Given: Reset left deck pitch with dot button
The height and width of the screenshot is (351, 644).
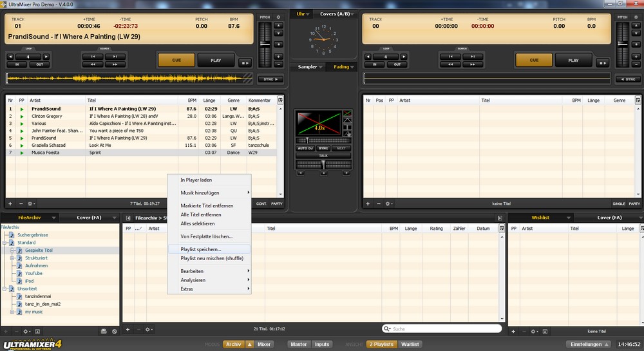Looking at the screenshot, I should pyautogui.click(x=278, y=44).
